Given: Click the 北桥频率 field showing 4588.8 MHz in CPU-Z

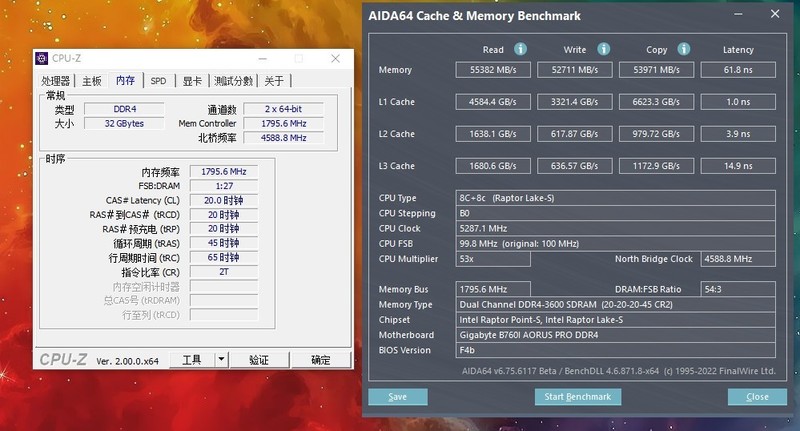Looking at the screenshot, I should 284,138.
